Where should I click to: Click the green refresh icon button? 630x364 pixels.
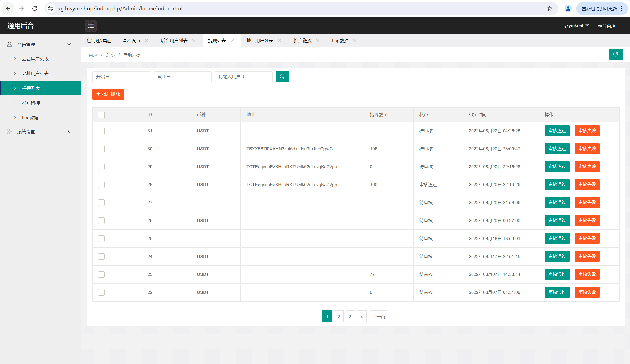pyautogui.click(x=615, y=54)
